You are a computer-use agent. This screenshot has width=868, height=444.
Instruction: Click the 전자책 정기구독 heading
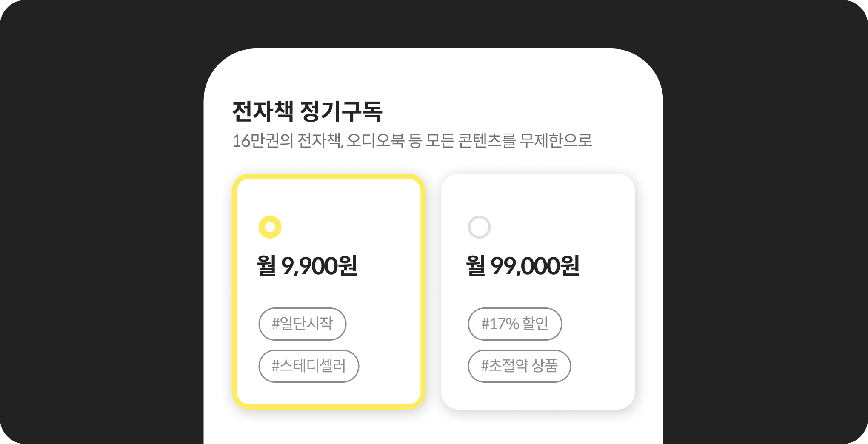click(307, 111)
